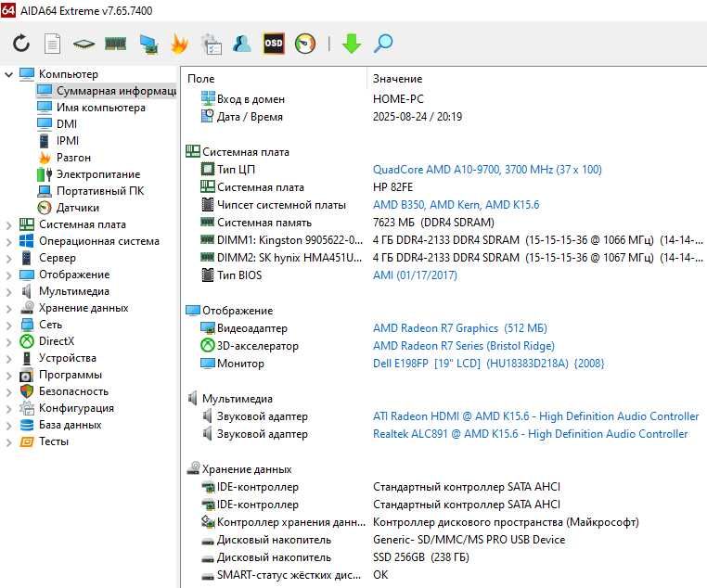Open the OSD panel icon
Viewport: 707px width, 588px height.
click(x=273, y=44)
